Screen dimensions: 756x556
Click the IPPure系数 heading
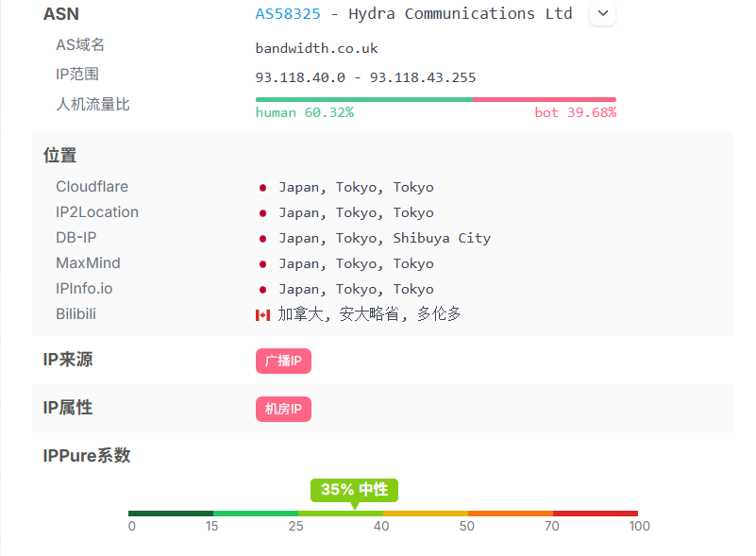pos(87,456)
